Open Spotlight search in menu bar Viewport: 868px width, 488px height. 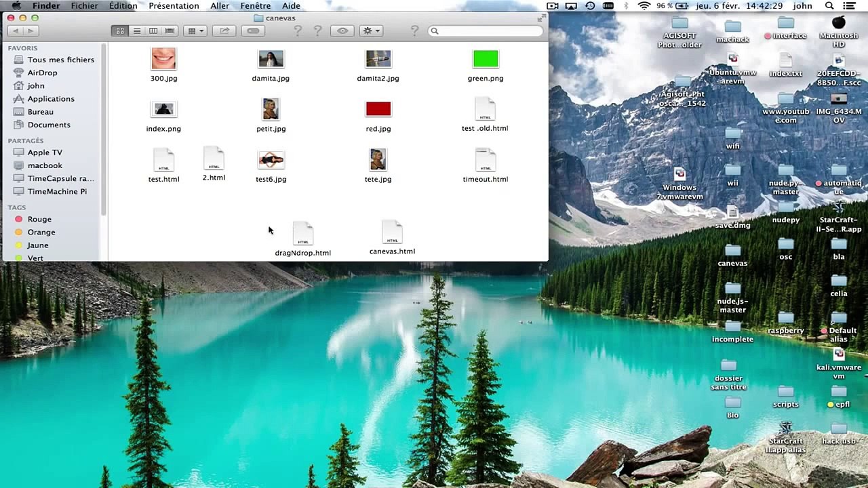click(829, 5)
